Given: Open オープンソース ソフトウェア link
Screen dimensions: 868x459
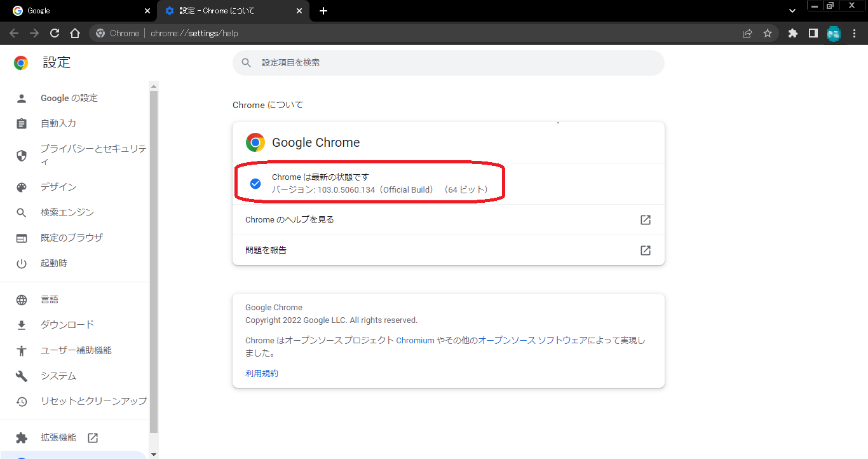Looking at the screenshot, I should tap(532, 341).
